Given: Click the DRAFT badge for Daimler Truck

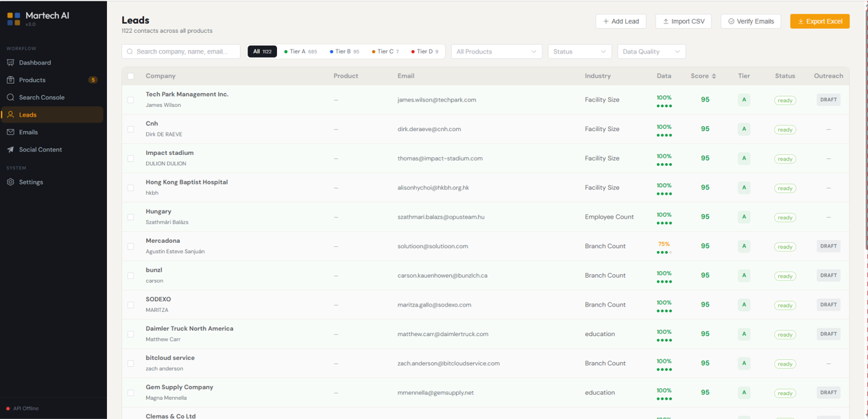Looking at the screenshot, I should [x=828, y=334].
